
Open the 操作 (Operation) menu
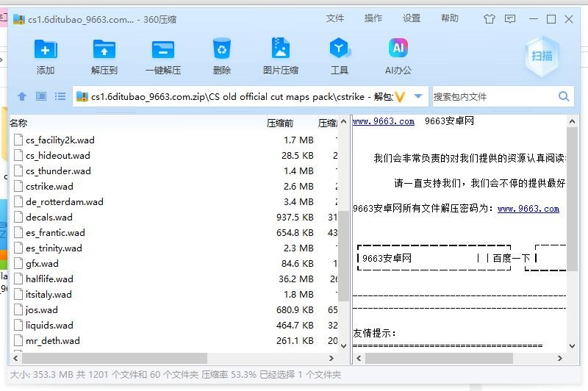pos(373,18)
